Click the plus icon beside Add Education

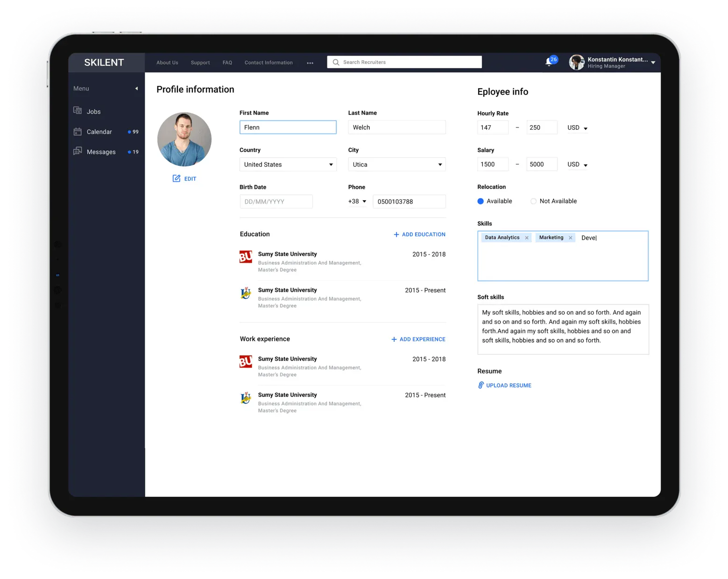click(x=396, y=234)
